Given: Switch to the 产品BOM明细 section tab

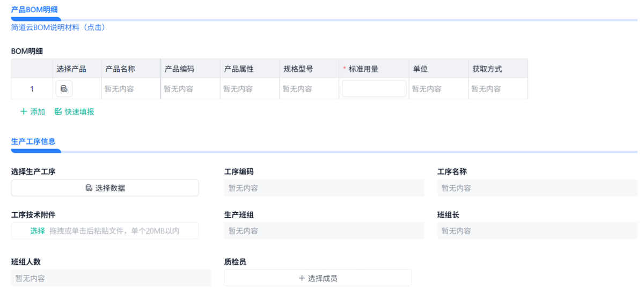Looking at the screenshot, I should tap(34, 9).
